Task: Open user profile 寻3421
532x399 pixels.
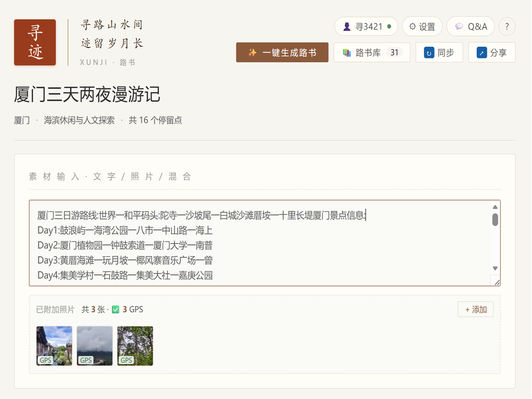Action: [366, 27]
